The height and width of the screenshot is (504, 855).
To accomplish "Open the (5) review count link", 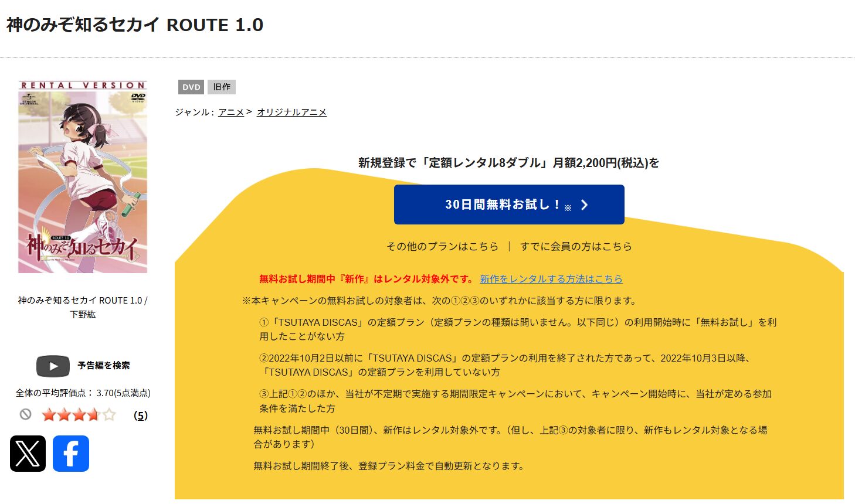I will (x=140, y=414).
